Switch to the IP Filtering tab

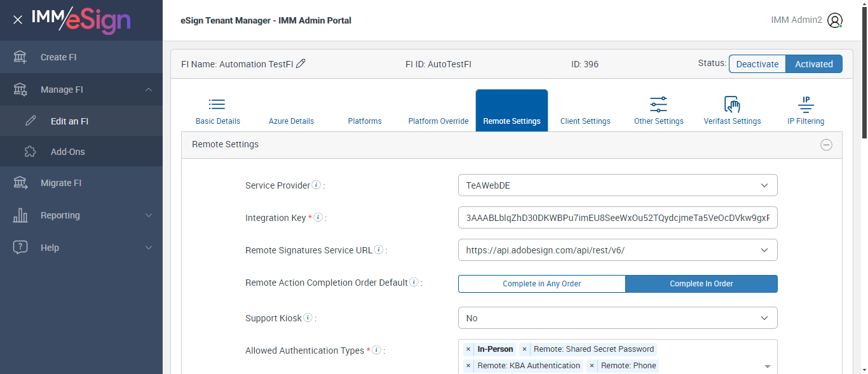point(806,110)
